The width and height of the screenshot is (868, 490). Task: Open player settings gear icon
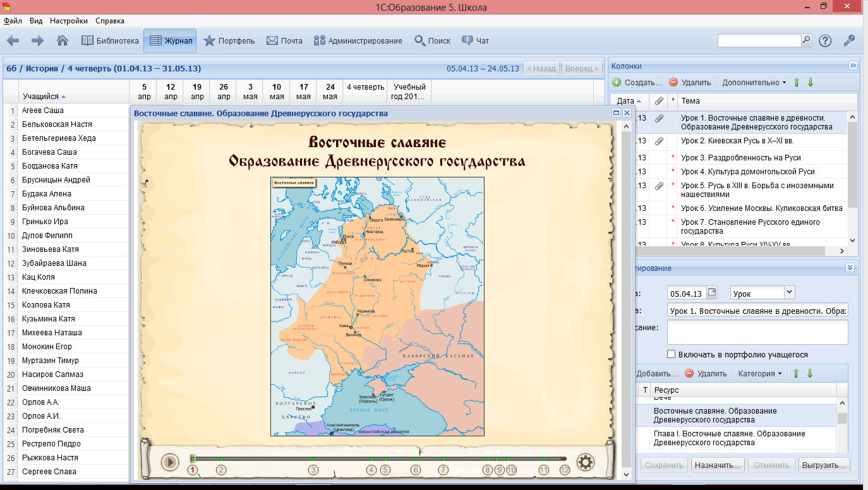[x=586, y=462]
